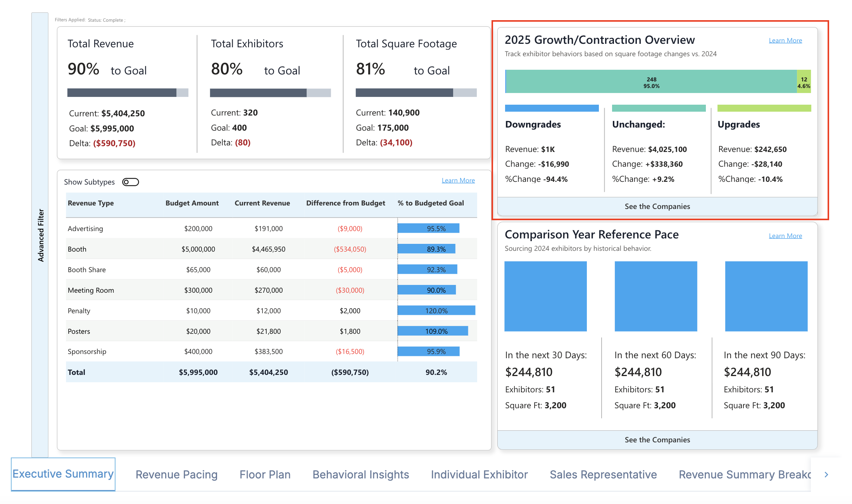Expand the Advanced Filter side panel
The height and width of the screenshot is (504, 852).
[40, 235]
